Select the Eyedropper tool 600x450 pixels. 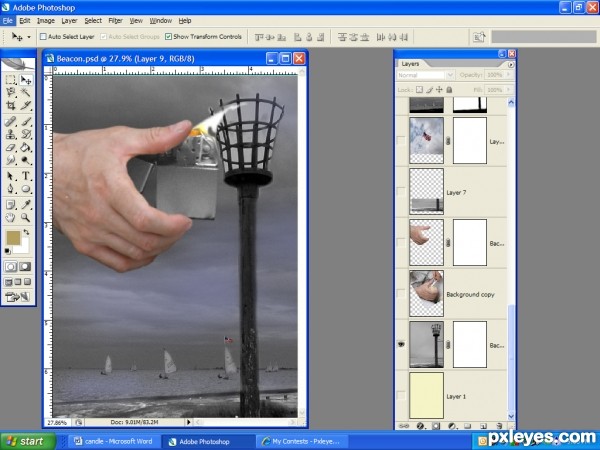point(26,205)
